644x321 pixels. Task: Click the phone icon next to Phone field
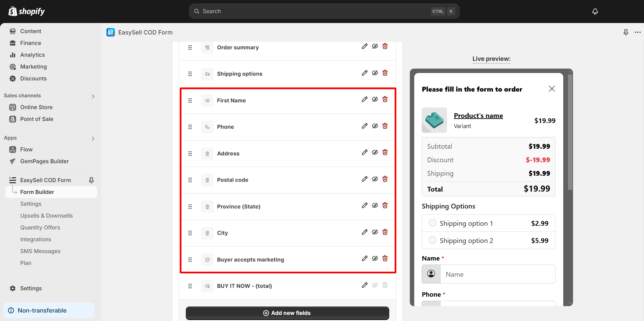click(x=207, y=127)
